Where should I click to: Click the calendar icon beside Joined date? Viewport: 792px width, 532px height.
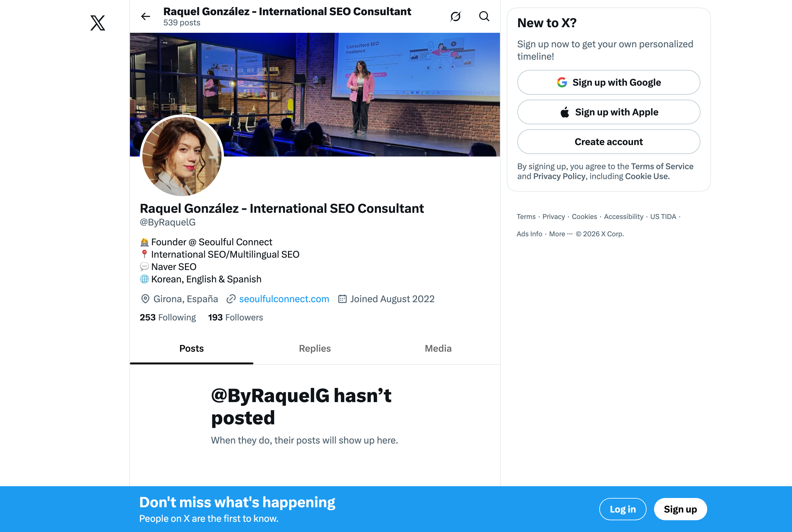pyautogui.click(x=342, y=299)
